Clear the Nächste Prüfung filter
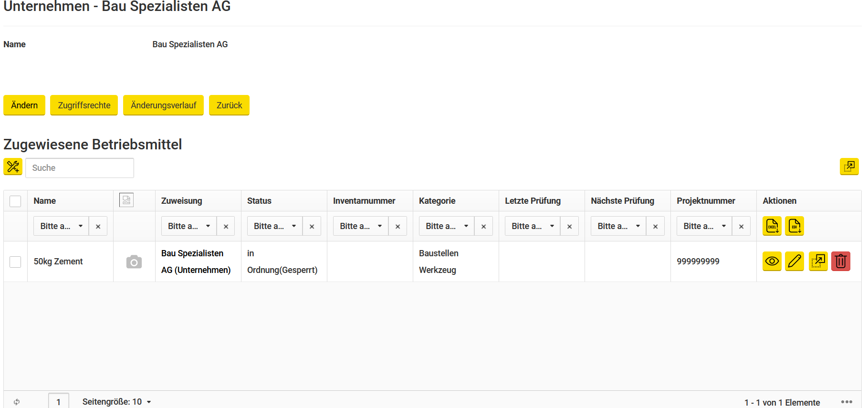The image size is (868, 408). coord(655,226)
